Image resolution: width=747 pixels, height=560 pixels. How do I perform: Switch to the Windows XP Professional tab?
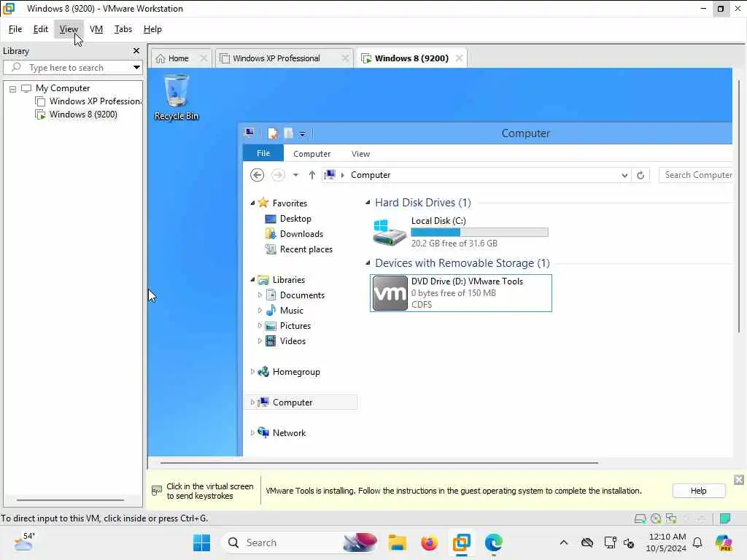[x=277, y=58]
